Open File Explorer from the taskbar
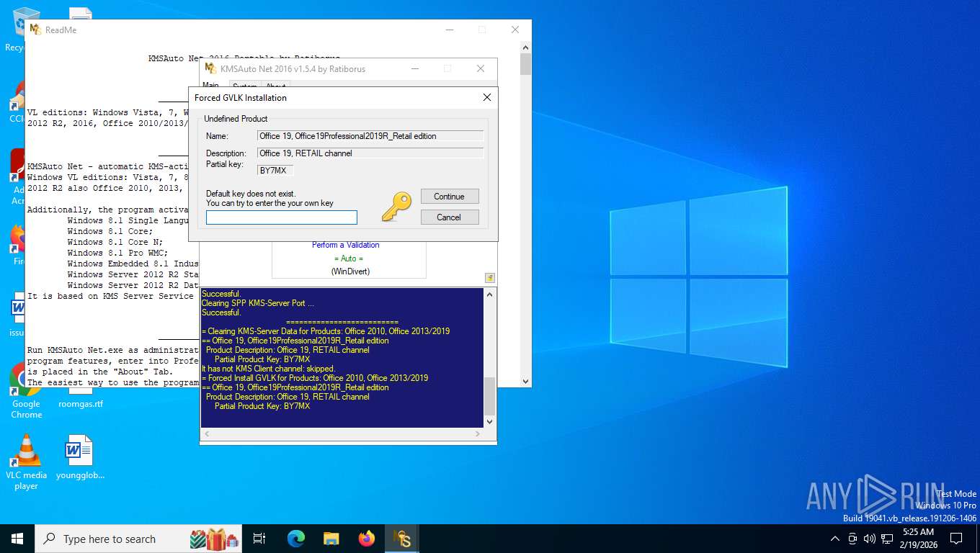 [x=331, y=539]
